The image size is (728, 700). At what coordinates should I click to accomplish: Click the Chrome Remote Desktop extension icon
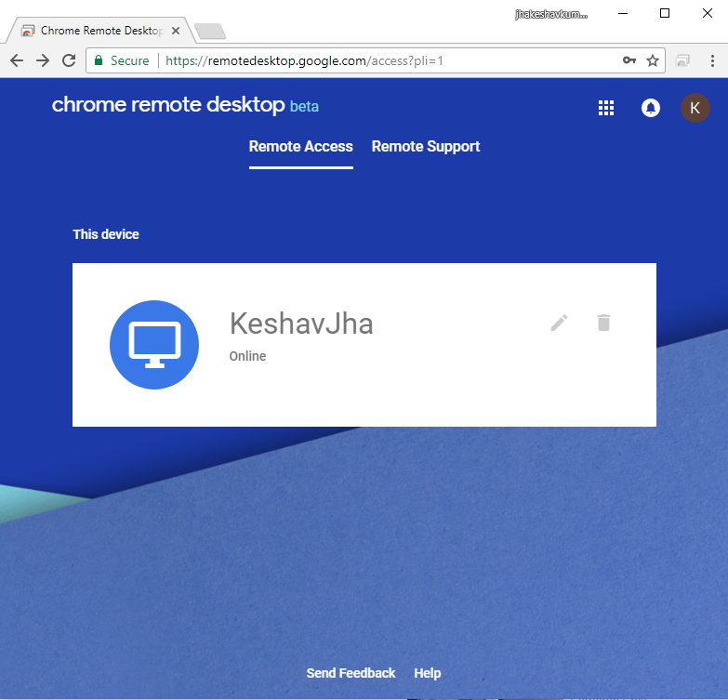pyautogui.click(x=682, y=60)
